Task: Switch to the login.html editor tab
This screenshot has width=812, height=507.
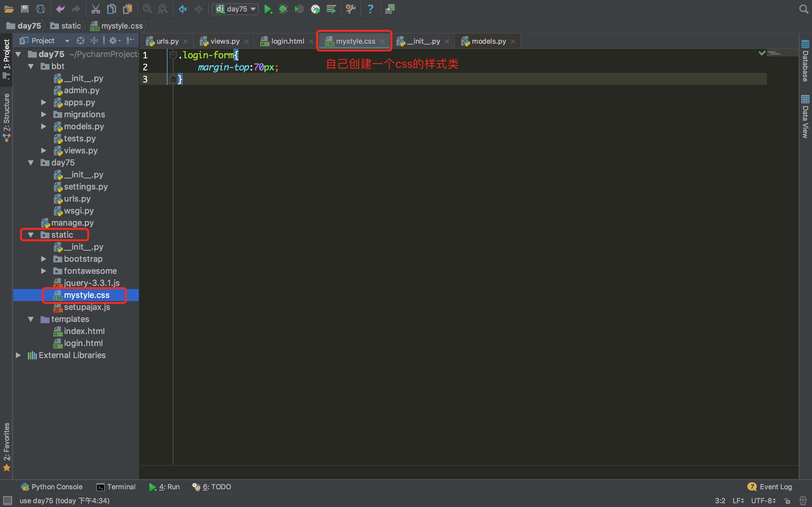Action: point(287,41)
